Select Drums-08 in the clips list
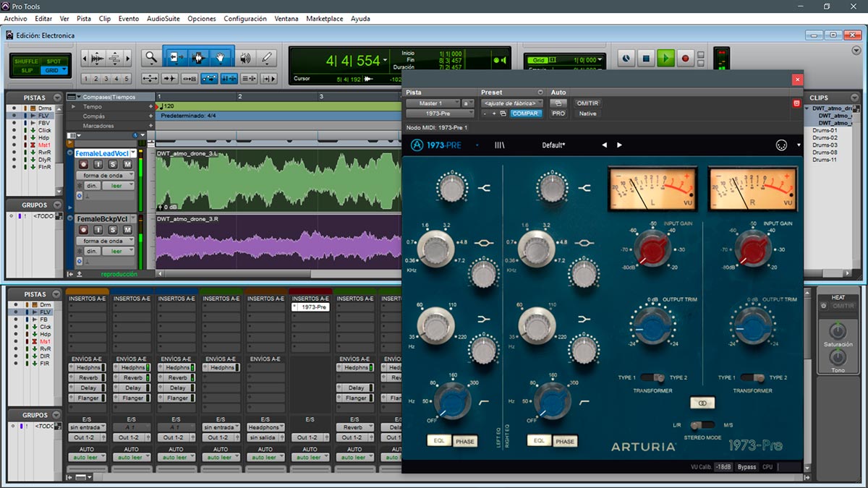The height and width of the screenshot is (488, 868). pyautogui.click(x=825, y=153)
